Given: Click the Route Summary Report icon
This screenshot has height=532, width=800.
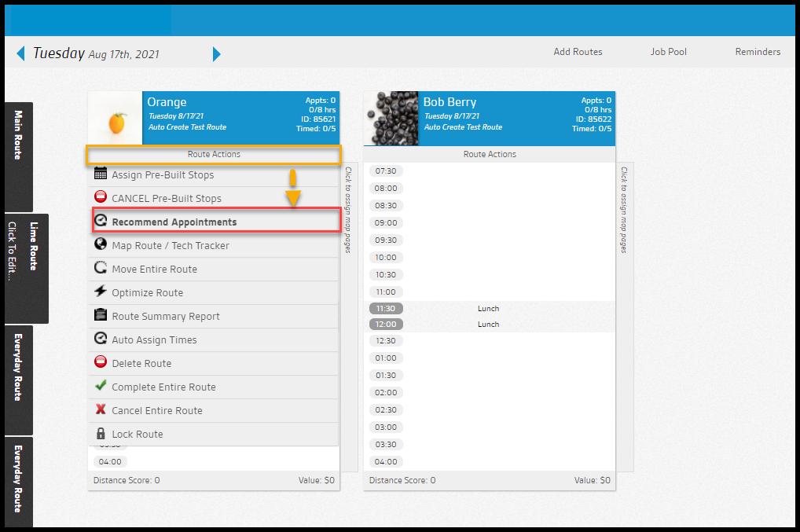Looking at the screenshot, I should point(100,315).
